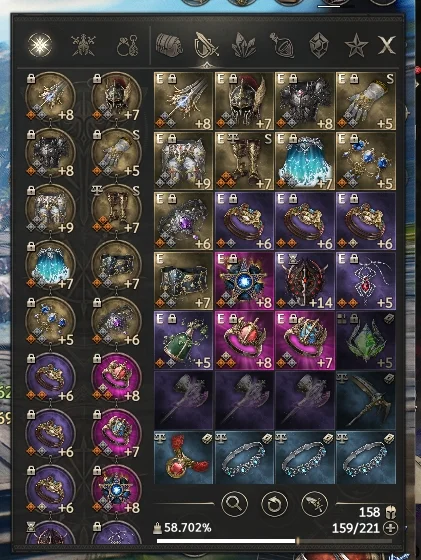
Task: Select the sword and shield equipment tab
Action: tap(206, 45)
